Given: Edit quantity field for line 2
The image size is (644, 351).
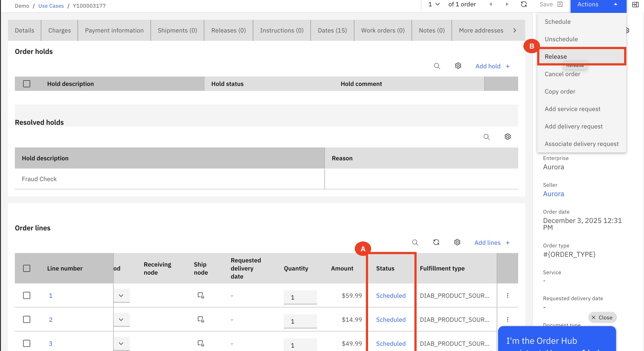Looking at the screenshot, I should [300, 321].
